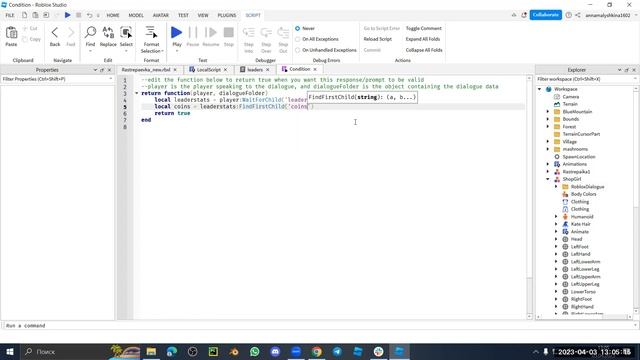Click the help question mark icon
Image resolution: width=640 pixels, height=360 pixels.
pyautogui.click(x=569, y=15)
